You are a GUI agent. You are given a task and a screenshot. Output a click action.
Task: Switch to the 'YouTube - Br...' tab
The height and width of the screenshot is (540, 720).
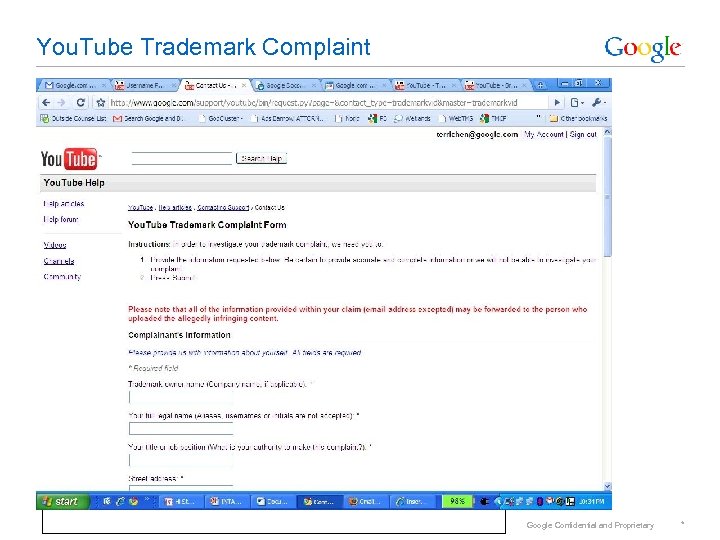pos(495,85)
